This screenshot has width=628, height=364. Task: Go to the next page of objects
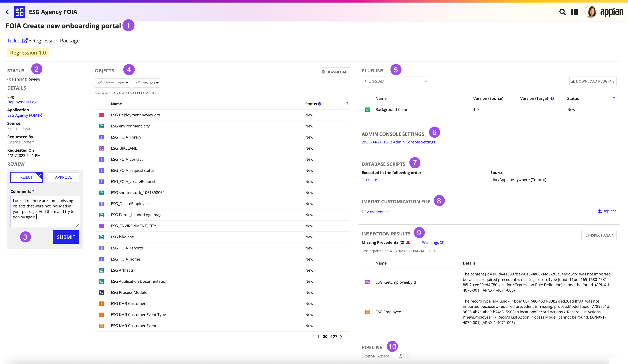pyautogui.click(x=341, y=337)
